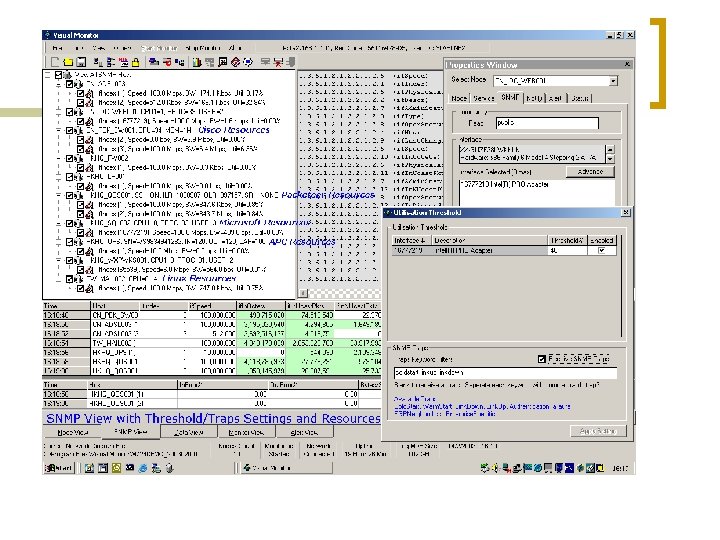Image resolution: width=720 pixels, height=540 pixels.
Task: Open the Status tab in Properties Window
Action: tap(581, 98)
